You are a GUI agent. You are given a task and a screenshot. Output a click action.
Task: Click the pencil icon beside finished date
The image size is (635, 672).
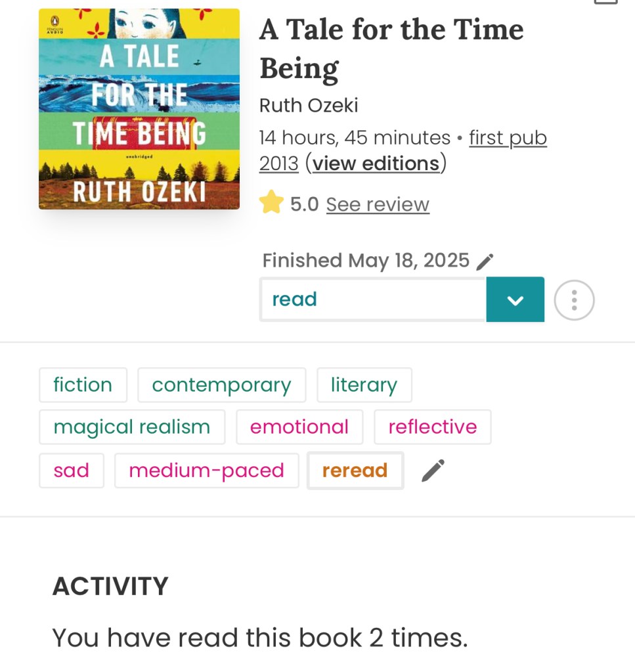[485, 262]
